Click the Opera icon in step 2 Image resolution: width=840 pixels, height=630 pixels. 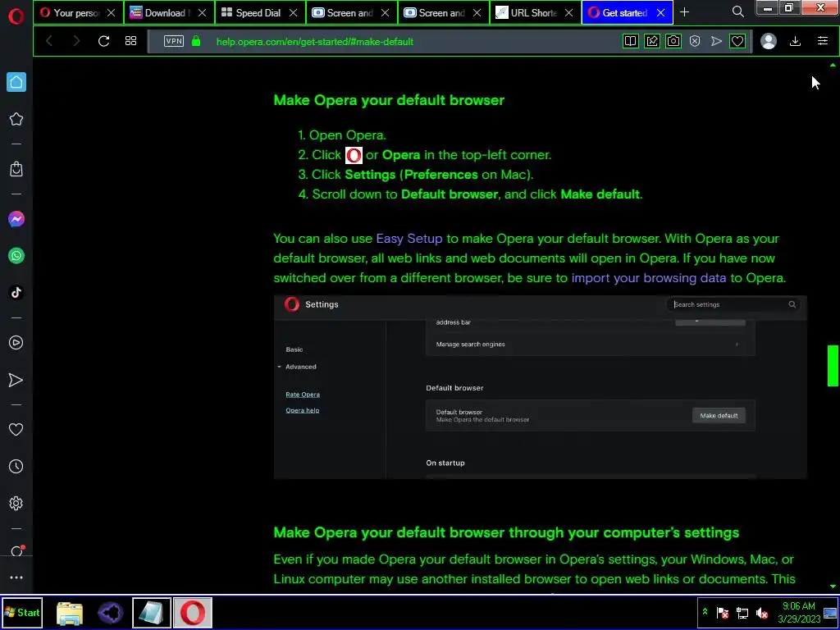(354, 155)
